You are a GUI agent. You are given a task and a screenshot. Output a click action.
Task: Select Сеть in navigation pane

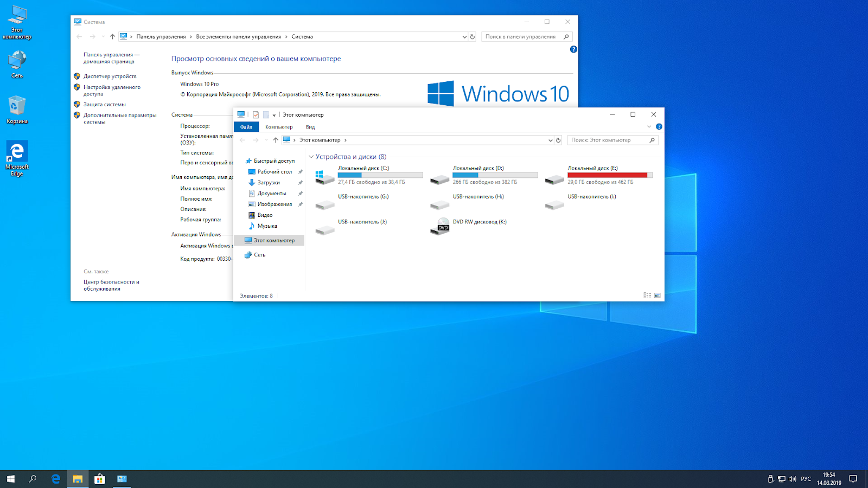click(x=254, y=255)
